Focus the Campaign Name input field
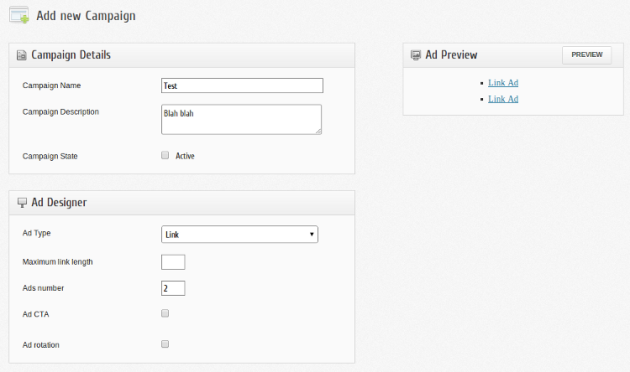630x372 pixels. tap(242, 86)
